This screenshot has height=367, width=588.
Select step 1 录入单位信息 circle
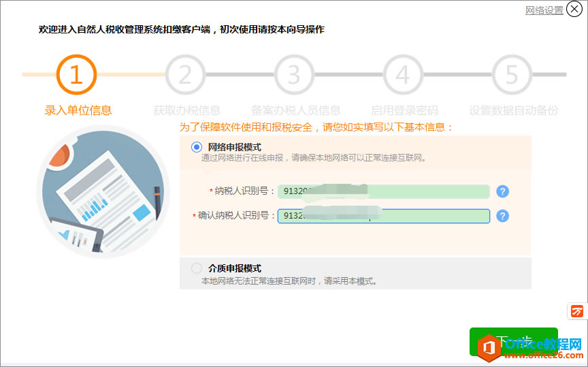(x=76, y=75)
